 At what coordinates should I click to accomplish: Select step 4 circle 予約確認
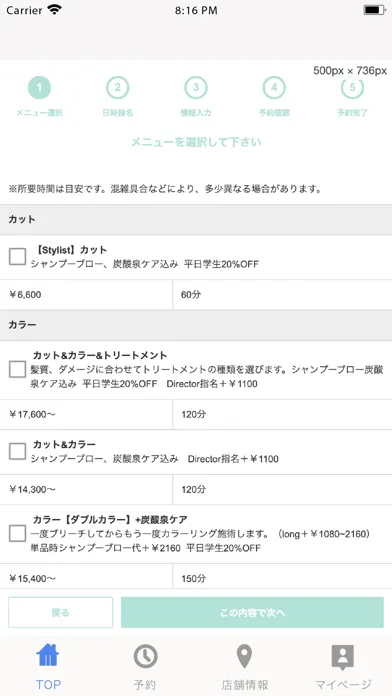point(274,87)
